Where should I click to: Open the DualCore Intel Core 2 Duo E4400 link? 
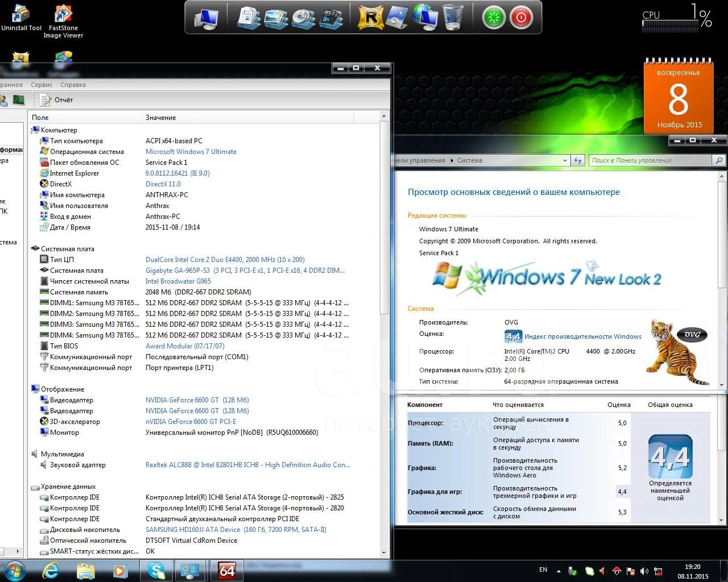tap(225, 260)
